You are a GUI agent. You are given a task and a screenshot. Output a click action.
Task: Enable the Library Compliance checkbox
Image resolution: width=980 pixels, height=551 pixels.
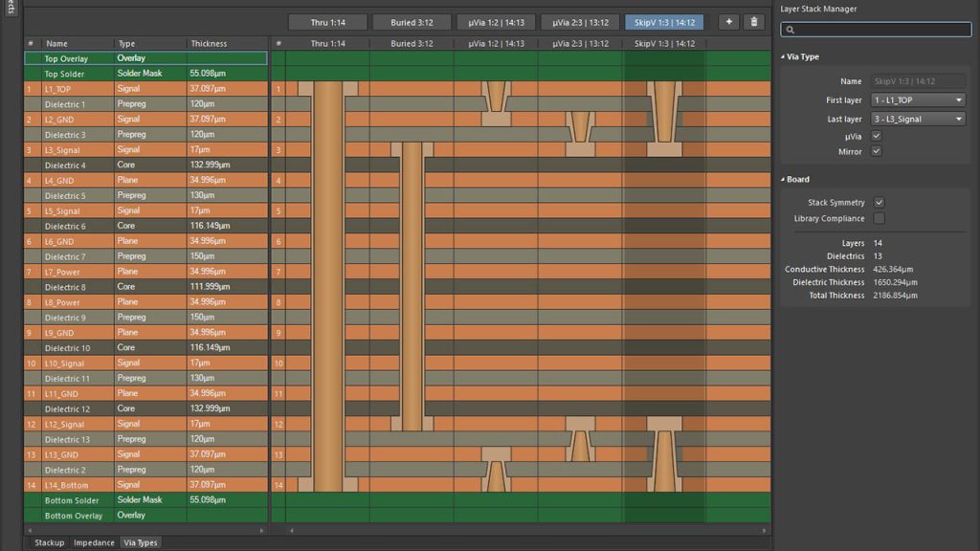tap(879, 218)
